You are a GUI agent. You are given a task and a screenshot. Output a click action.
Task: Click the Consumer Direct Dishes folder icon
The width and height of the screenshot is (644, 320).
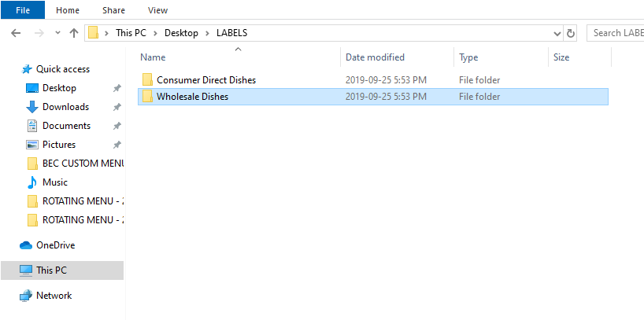click(x=147, y=80)
